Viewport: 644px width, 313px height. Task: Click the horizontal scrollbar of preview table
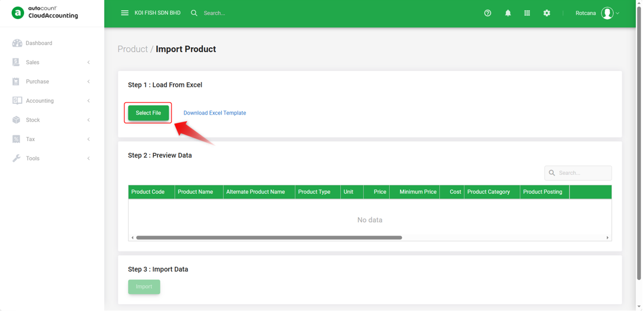click(269, 238)
